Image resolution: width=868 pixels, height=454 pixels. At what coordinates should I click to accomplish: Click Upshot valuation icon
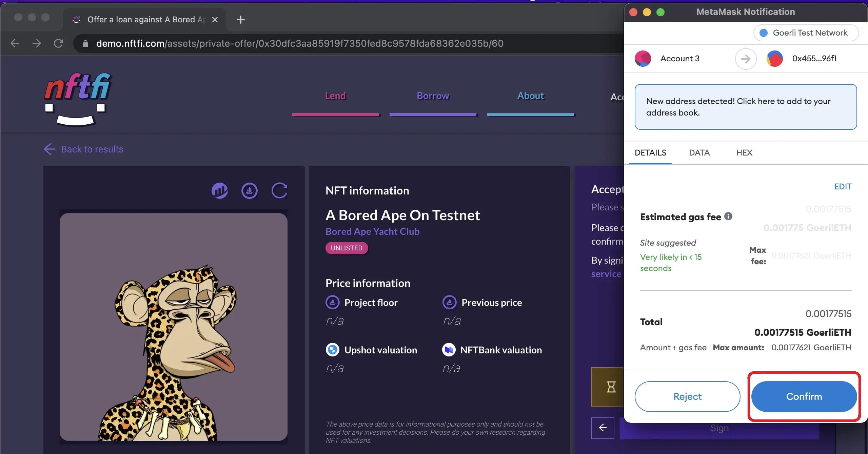point(332,350)
